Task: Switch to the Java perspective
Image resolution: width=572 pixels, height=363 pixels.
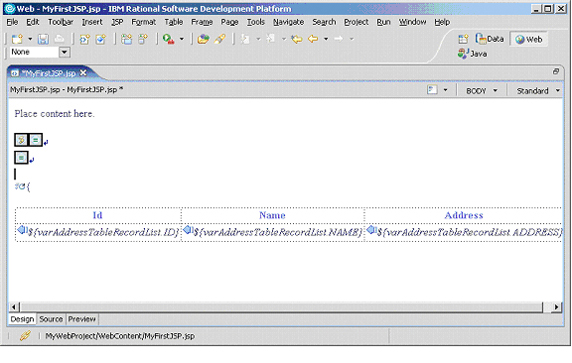Action: click(x=472, y=54)
